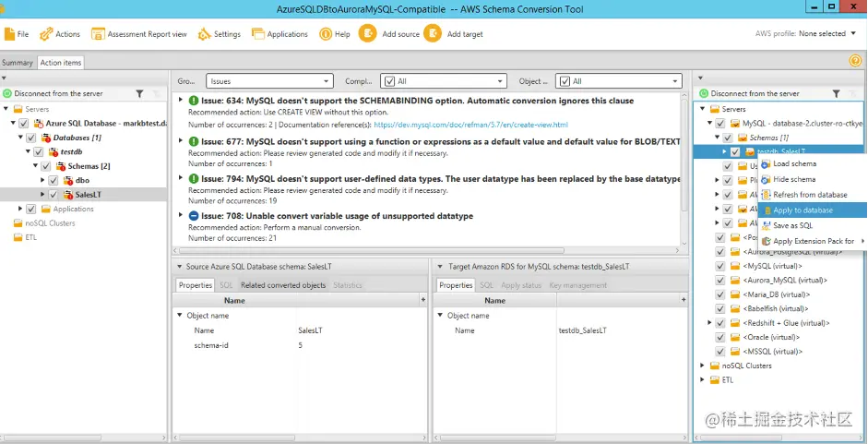This screenshot has width=868, height=444.
Task: Click Disconnect from the server in right panel
Action: click(x=755, y=93)
